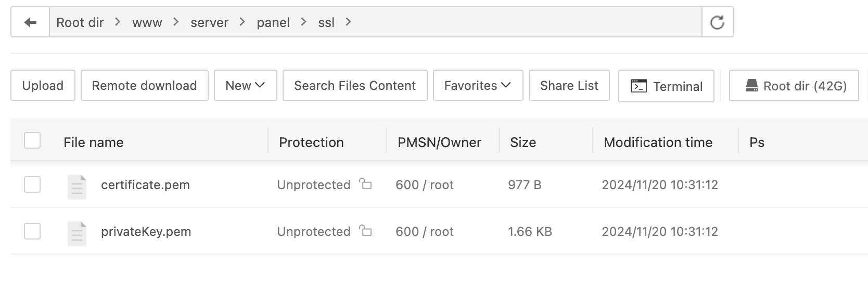
Task: Navigate to panel in breadcrumb path
Action: point(273,23)
